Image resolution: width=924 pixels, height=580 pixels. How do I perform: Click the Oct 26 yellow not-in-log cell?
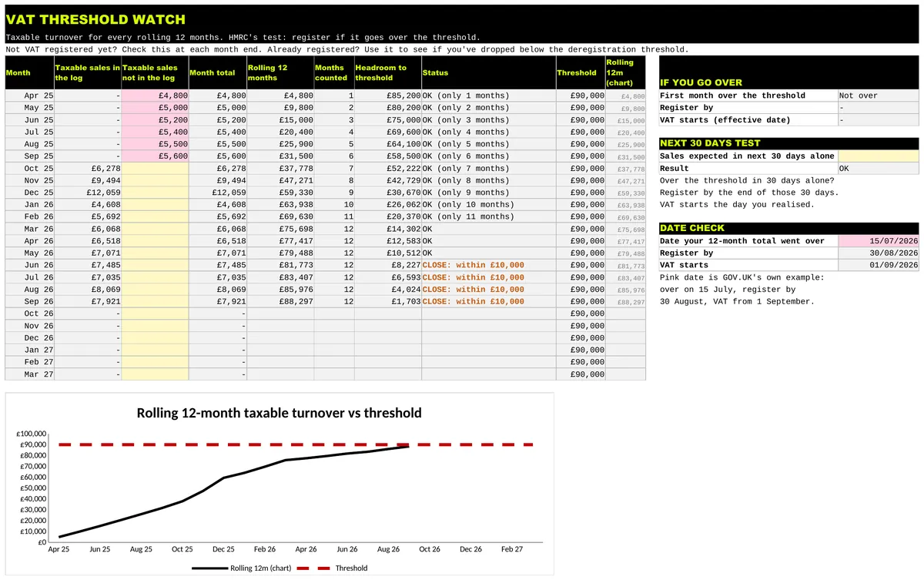click(155, 313)
